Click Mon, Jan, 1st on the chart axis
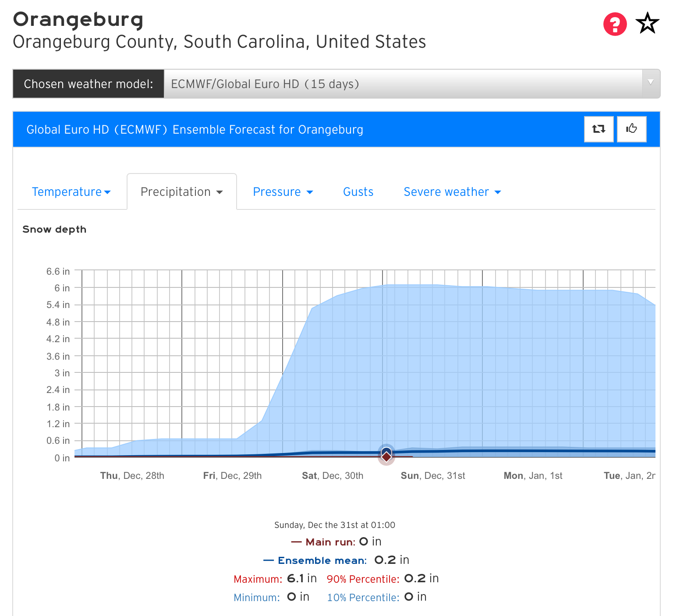This screenshot has width=673, height=616. click(533, 476)
